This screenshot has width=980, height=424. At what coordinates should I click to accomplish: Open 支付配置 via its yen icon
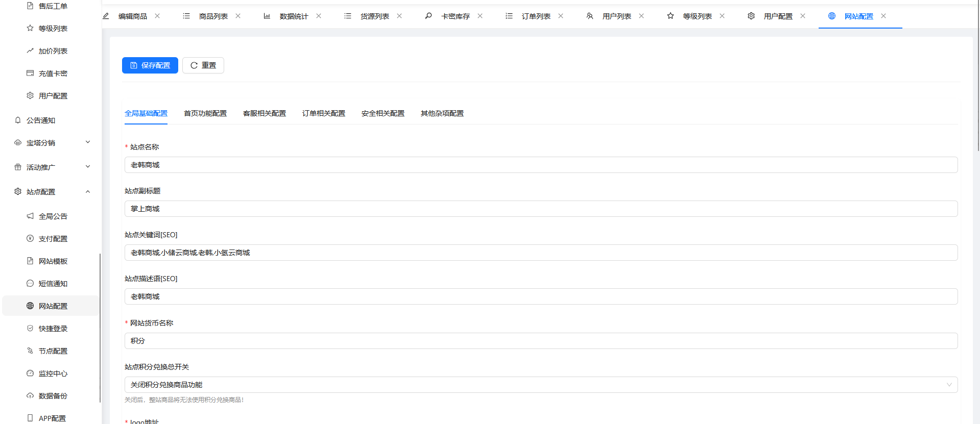30,239
